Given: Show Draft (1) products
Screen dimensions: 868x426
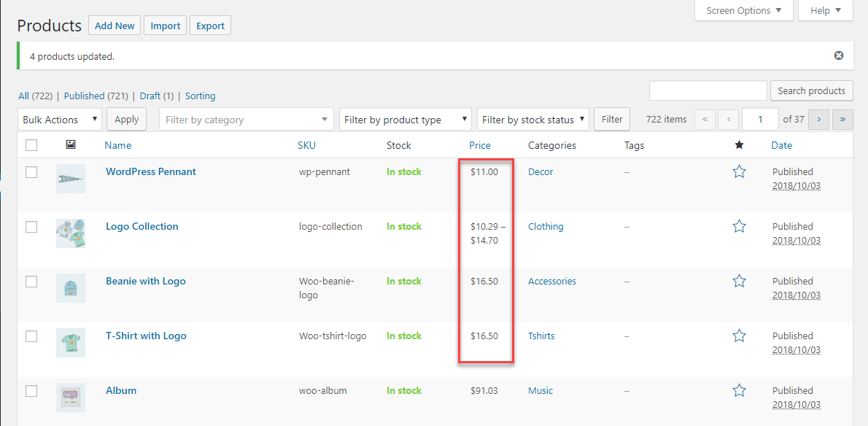Looking at the screenshot, I should point(157,96).
